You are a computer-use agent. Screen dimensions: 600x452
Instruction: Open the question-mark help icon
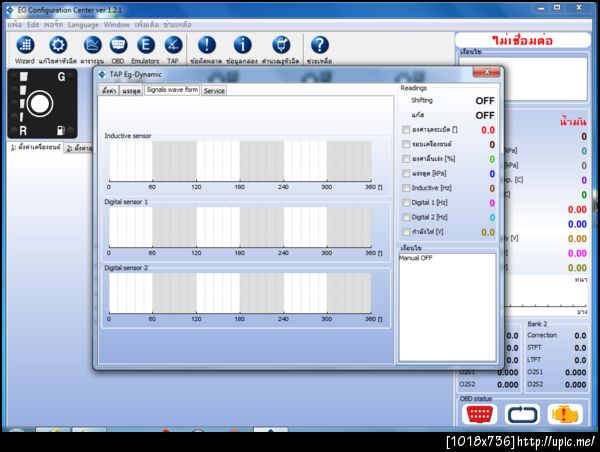(320, 50)
